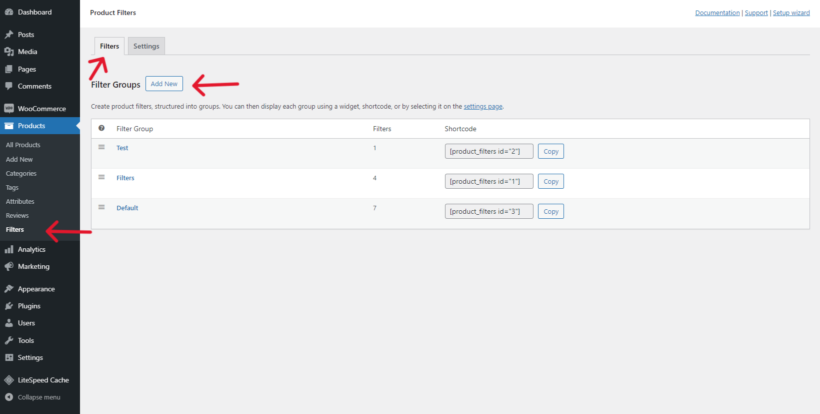Click the Product Filters page title

coord(113,13)
